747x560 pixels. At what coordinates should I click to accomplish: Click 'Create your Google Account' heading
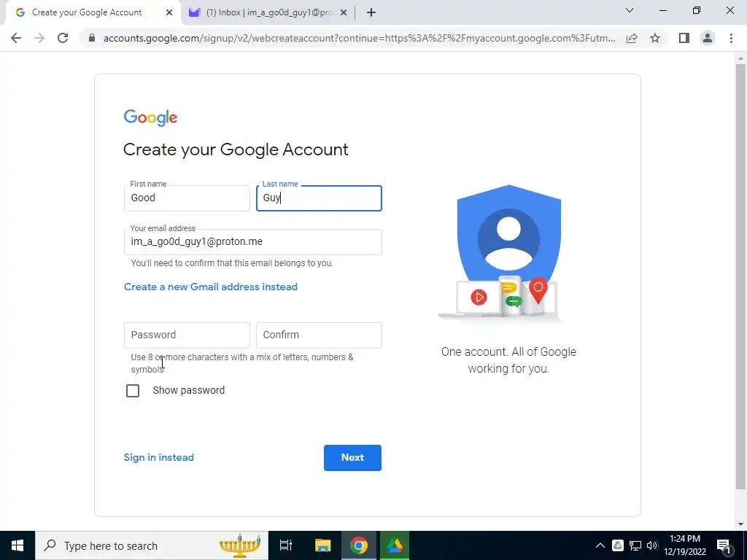point(236,149)
